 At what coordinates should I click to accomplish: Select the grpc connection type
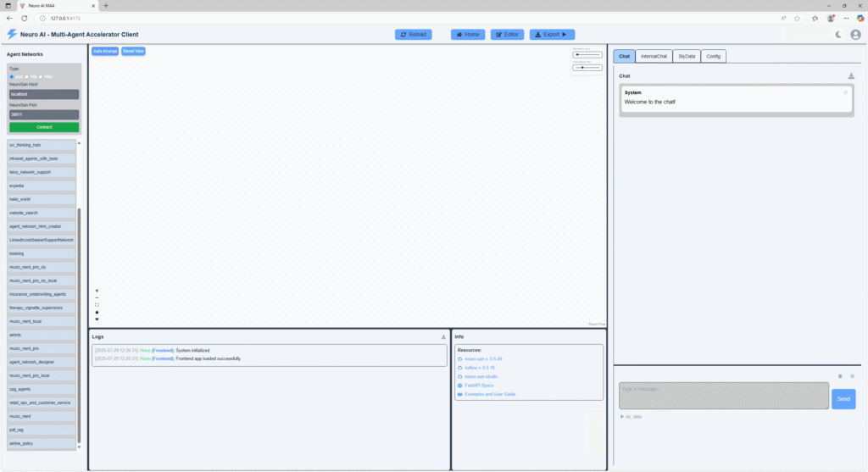pyautogui.click(x=12, y=76)
